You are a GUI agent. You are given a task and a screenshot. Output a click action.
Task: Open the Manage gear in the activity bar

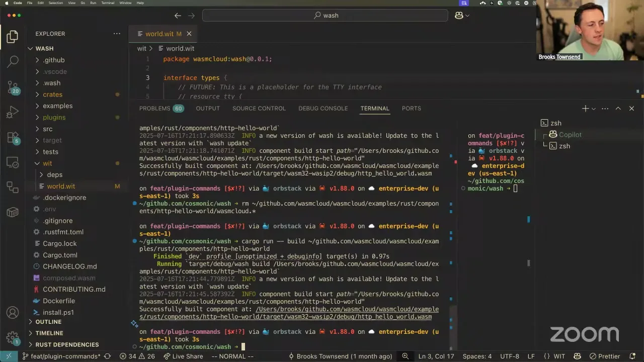[x=13, y=337]
